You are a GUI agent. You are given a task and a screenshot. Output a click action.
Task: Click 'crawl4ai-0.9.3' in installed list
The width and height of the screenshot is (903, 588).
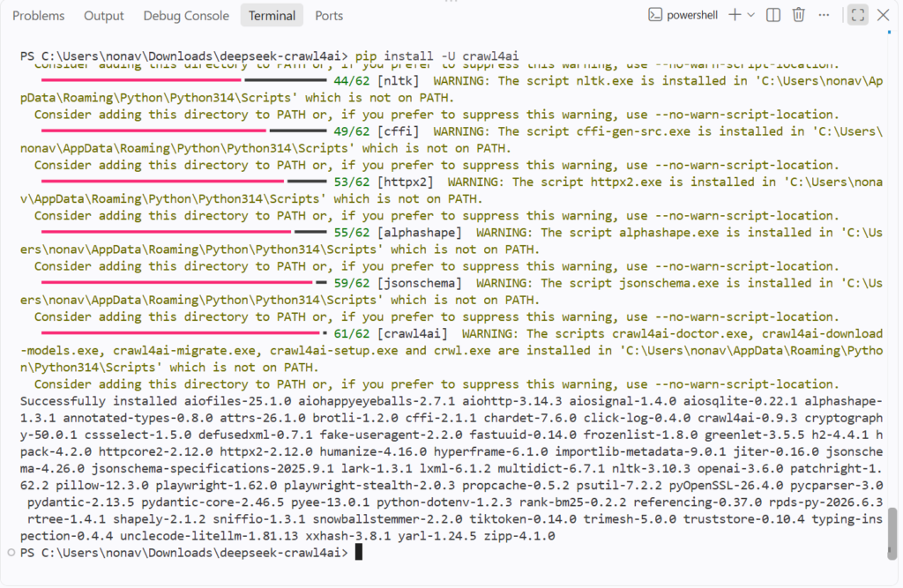click(x=748, y=418)
